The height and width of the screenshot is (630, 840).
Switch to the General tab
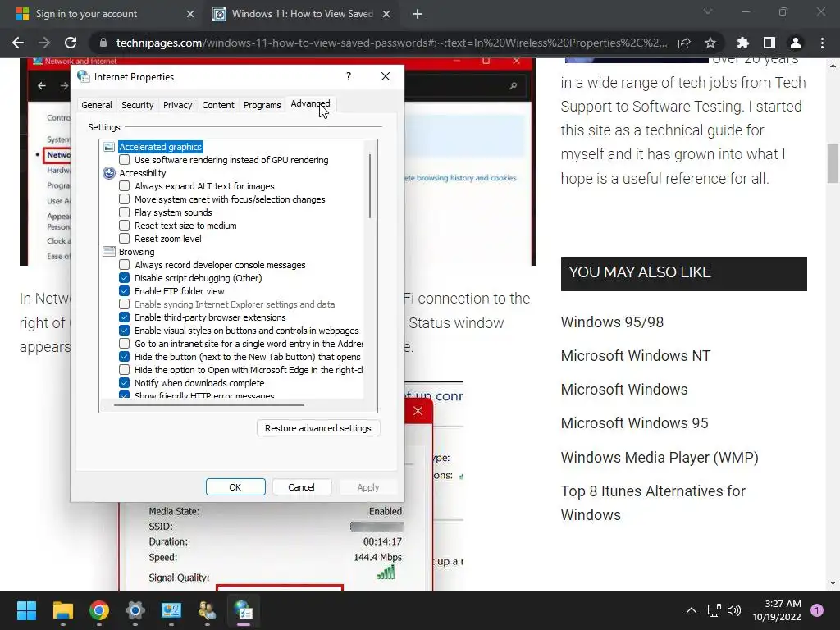97,105
